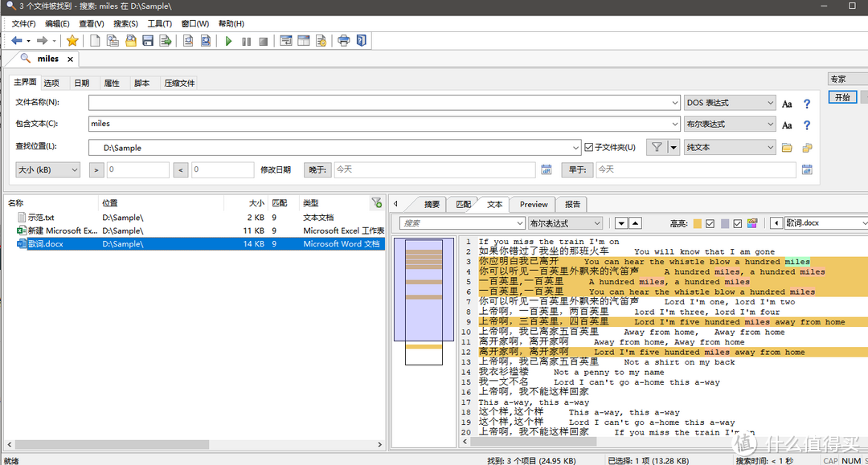Screen dimensions: 868x465
Task: Click the open folder search icon
Action: tap(130, 40)
